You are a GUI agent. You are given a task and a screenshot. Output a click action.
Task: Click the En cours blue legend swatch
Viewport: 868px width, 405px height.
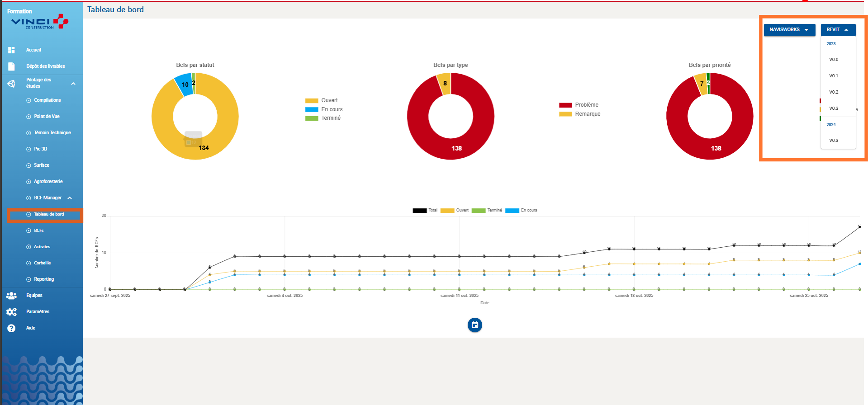tap(312, 109)
